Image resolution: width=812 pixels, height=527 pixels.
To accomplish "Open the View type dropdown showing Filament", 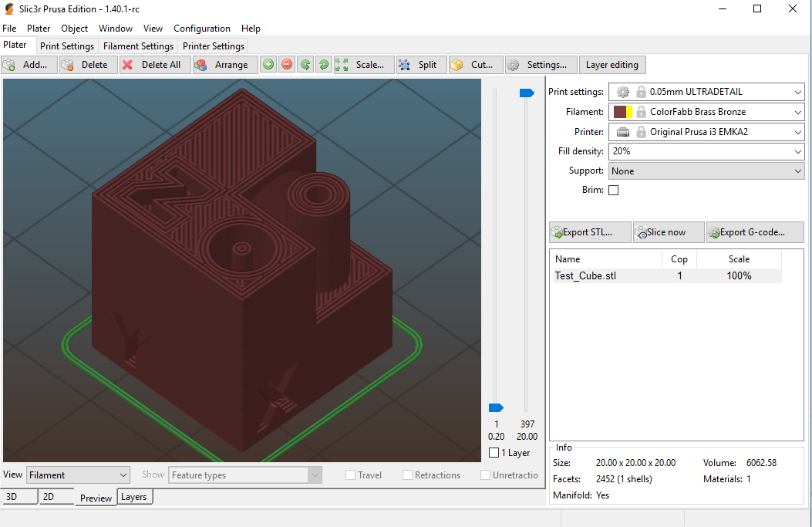I will point(78,475).
